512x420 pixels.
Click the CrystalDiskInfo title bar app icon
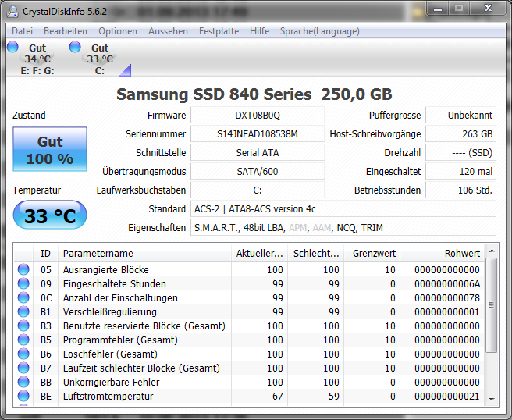(x=12, y=12)
